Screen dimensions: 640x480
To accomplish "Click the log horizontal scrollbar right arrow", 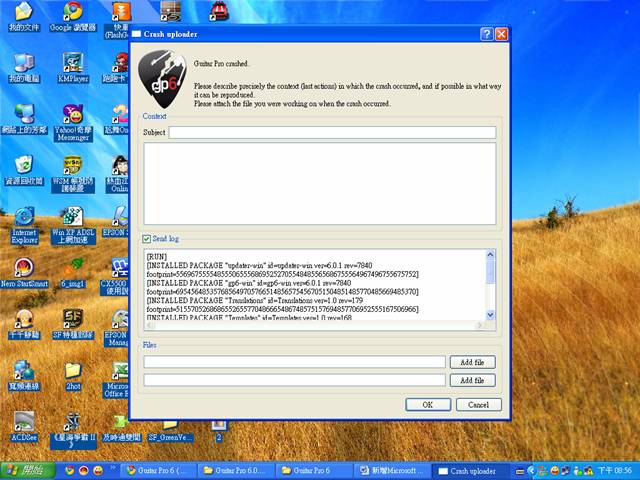I will click(x=480, y=325).
